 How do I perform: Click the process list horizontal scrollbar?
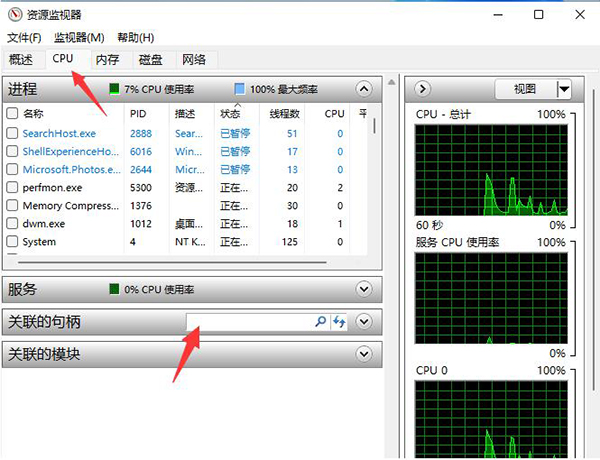172,263
